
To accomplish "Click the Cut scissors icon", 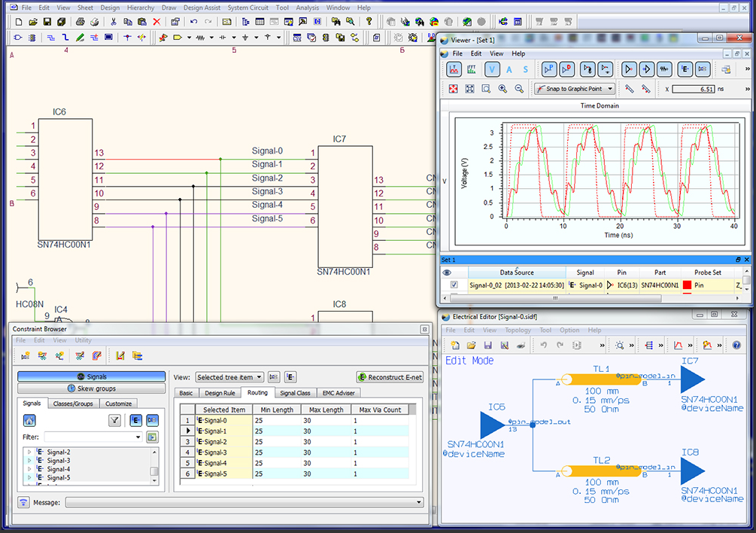I will 114,22.
